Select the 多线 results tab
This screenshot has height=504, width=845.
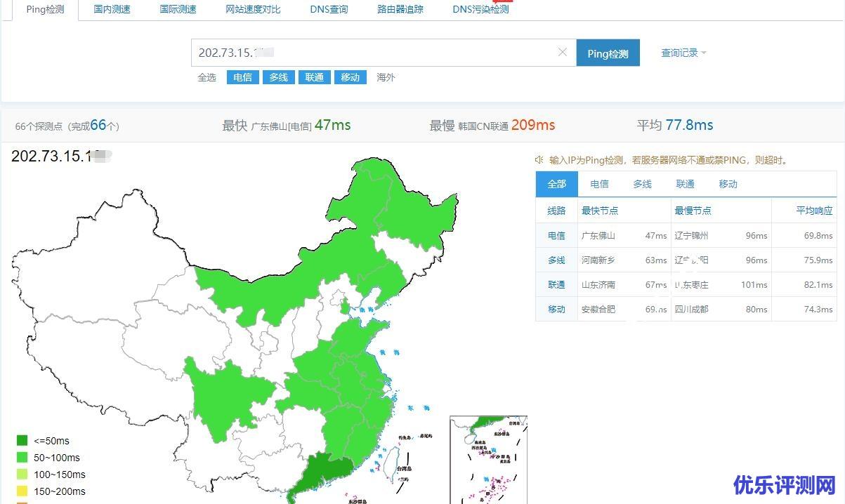click(x=643, y=184)
